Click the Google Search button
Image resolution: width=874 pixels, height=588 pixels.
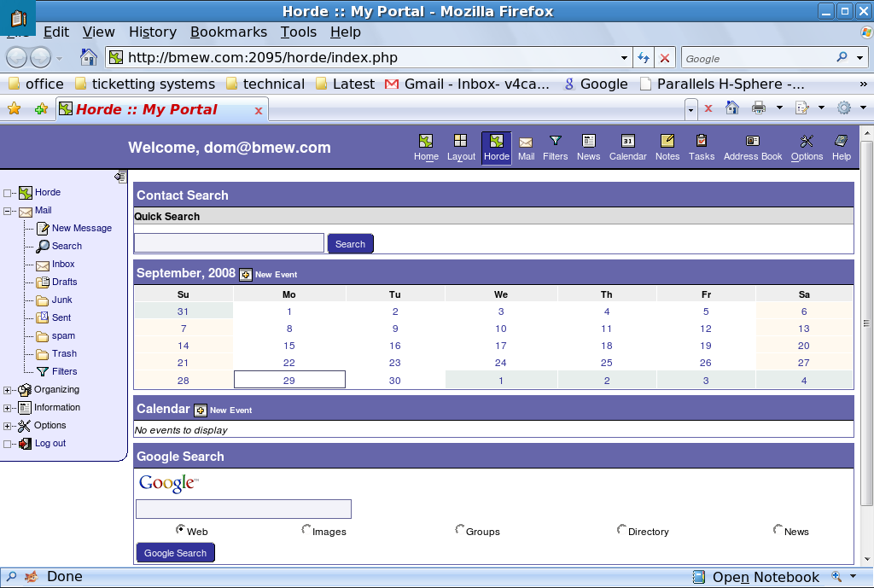(x=175, y=553)
